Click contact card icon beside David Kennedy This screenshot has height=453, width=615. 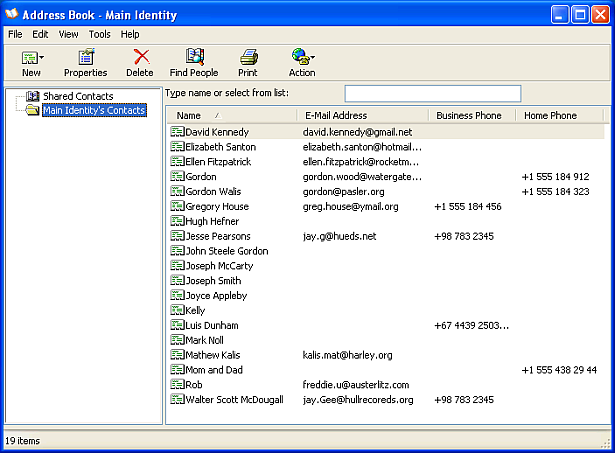(x=177, y=132)
